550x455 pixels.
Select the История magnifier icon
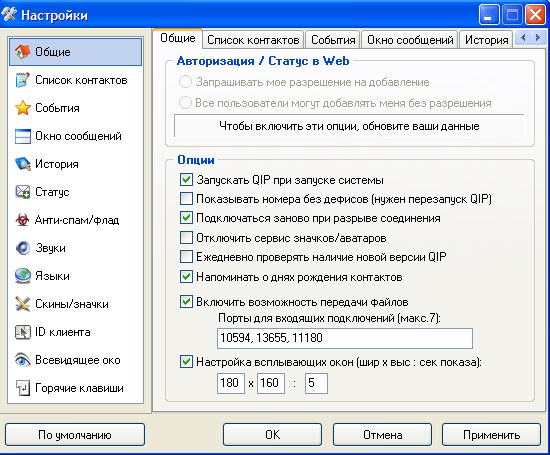point(22,164)
